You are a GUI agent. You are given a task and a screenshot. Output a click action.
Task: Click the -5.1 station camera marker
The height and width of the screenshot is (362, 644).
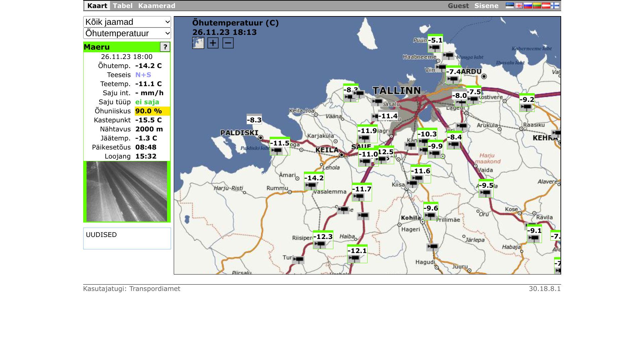(434, 48)
